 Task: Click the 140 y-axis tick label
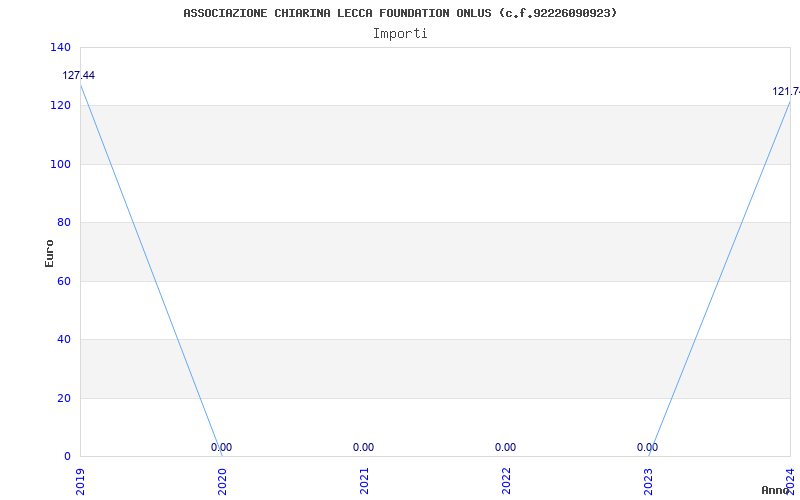60,47
